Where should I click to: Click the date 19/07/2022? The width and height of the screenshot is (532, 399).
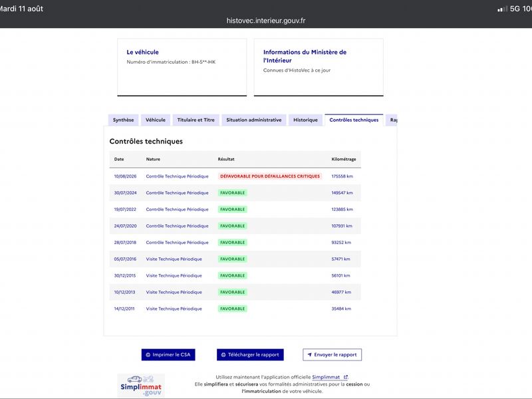point(125,209)
